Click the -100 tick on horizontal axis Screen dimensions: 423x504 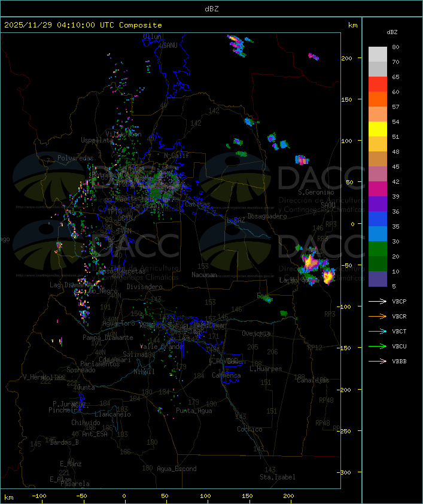(39, 496)
